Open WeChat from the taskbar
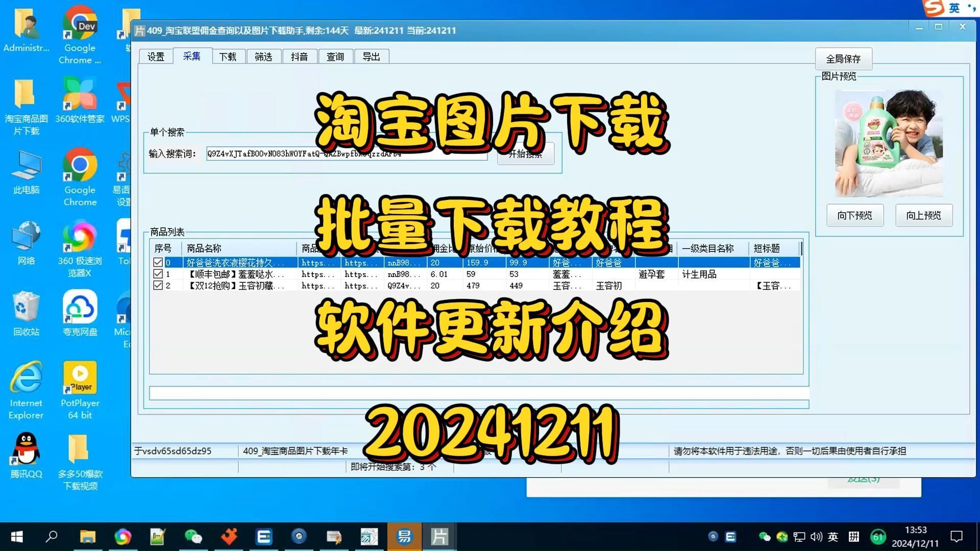Viewport: 980px width, 551px height. pyautogui.click(x=193, y=537)
